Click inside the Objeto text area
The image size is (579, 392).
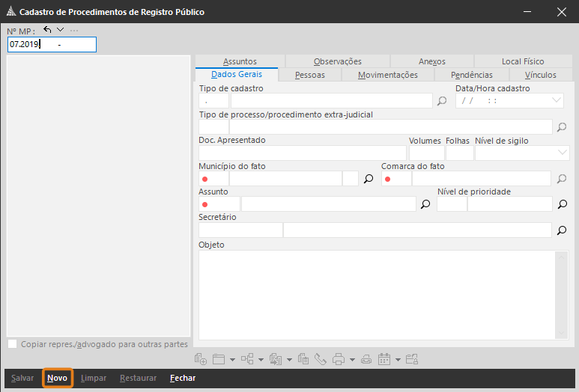(x=377, y=295)
